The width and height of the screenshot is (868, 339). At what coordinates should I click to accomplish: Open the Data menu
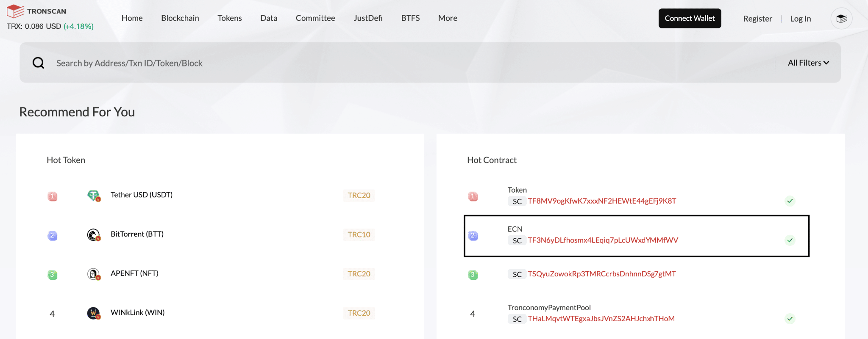point(269,18)
